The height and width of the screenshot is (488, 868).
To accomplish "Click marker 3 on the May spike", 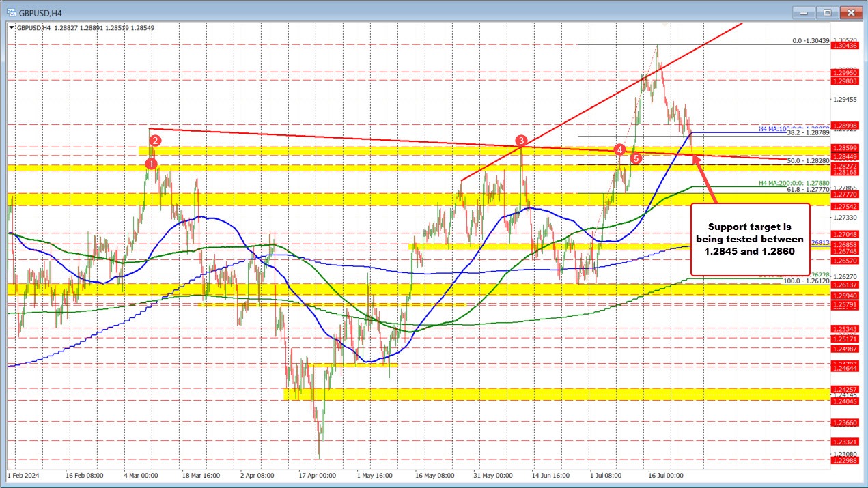I will coord(520,142).
